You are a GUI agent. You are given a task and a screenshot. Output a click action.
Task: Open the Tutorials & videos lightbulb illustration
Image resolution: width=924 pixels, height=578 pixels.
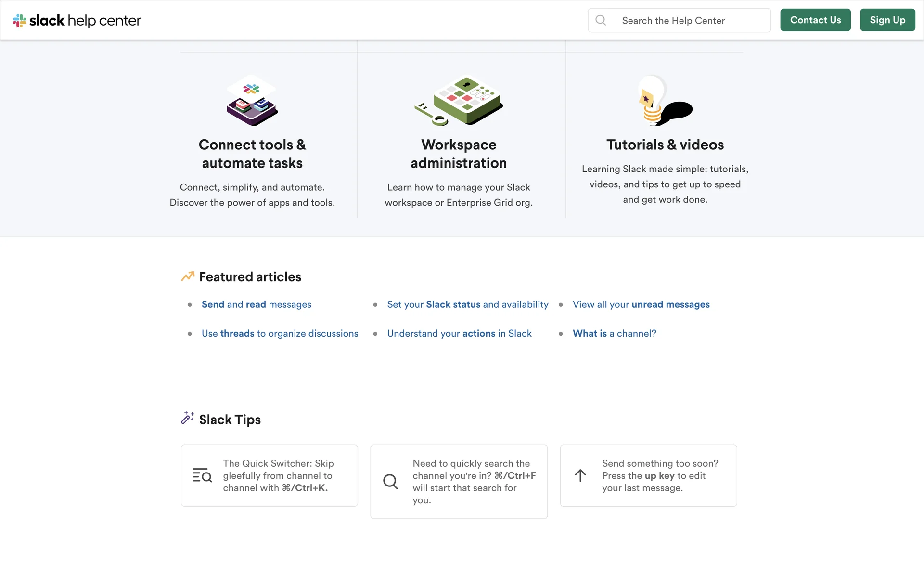coord(665,101)
